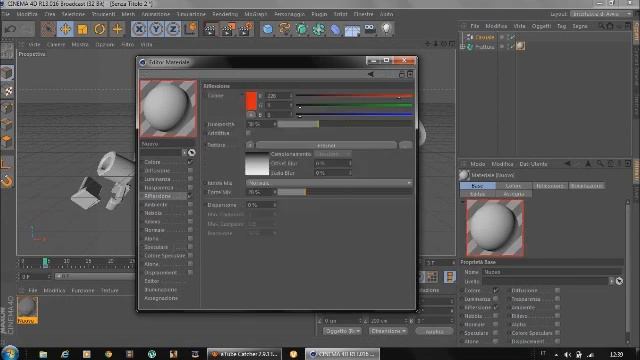Switch to the Base tab in Attributes
The image size is (640, 360).
tap(478, 186)
